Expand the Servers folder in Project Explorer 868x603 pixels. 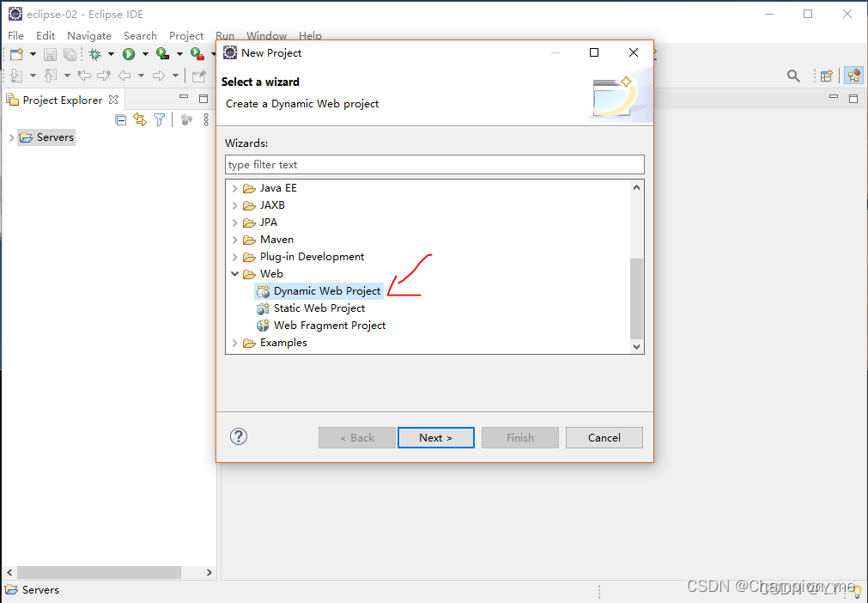pyautogui.click(x=11, y=137)
